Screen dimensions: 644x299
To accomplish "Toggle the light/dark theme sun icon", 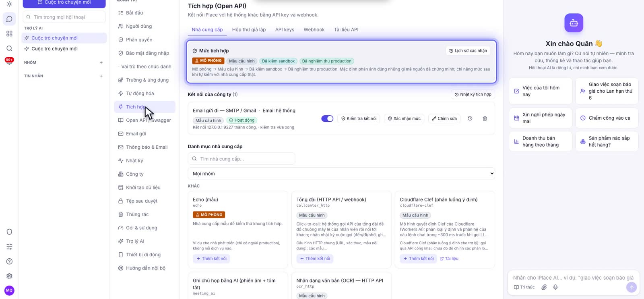I will click(9, 4).
